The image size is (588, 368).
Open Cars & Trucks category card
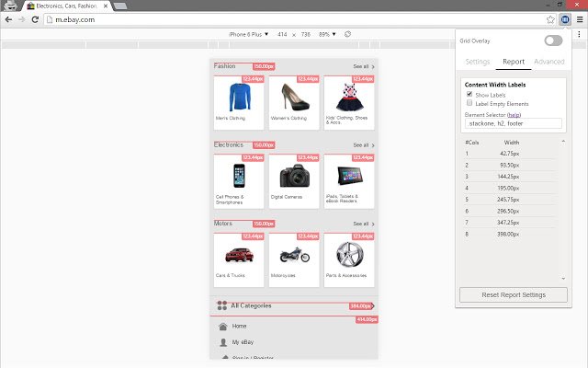pyautogui.click(x=239, y=259)
